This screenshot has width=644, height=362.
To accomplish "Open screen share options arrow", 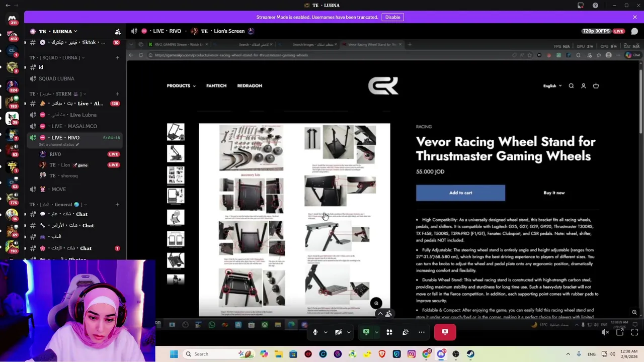I will tap(376, 332).
